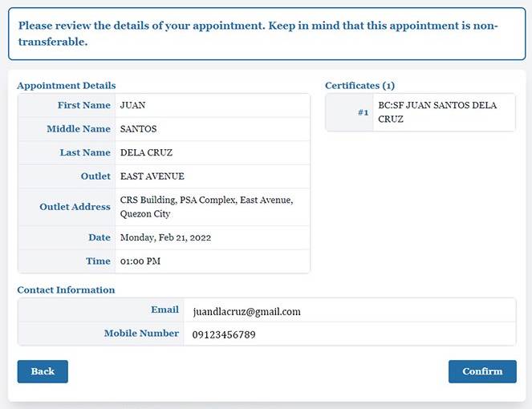Image resolution: width=532 pixels, height=409 pixels.
Task: Click the Last Name value DELA CRUZ
Action: [x=146, y=152]
